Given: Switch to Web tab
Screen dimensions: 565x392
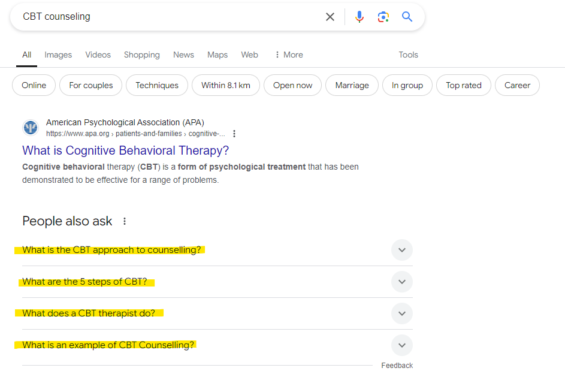Looking at the screenshot, I should (249, 55).
